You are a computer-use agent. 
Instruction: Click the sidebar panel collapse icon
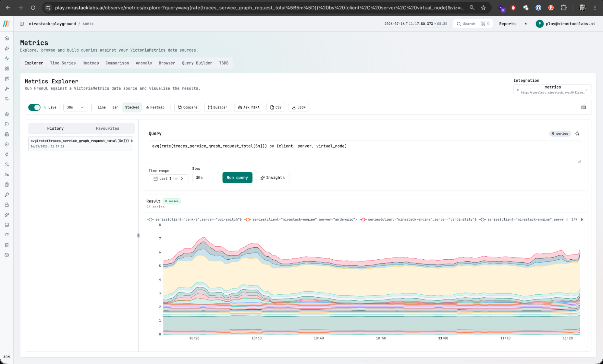click(x=22, y=24)
